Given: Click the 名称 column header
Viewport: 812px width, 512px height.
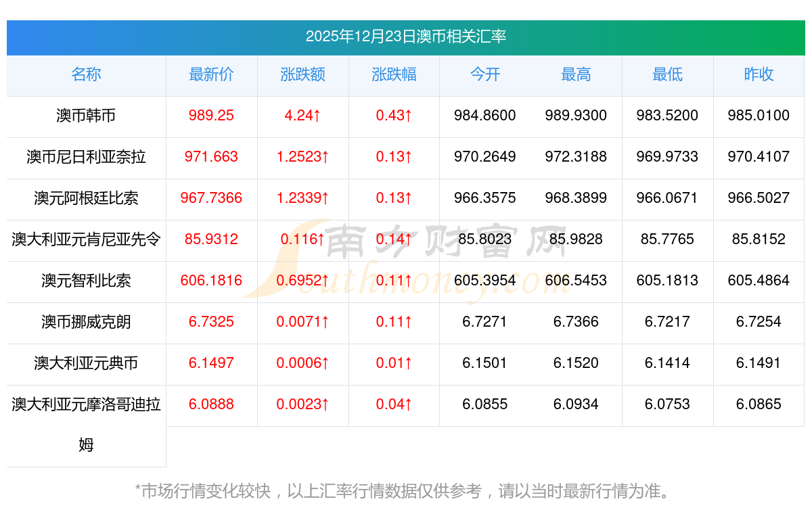Looking at the screenshot, I should point(86,74).
